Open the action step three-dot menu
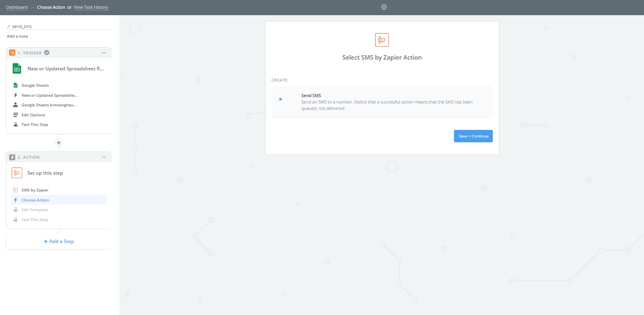The image size is (644, 315). pos(104,157)
